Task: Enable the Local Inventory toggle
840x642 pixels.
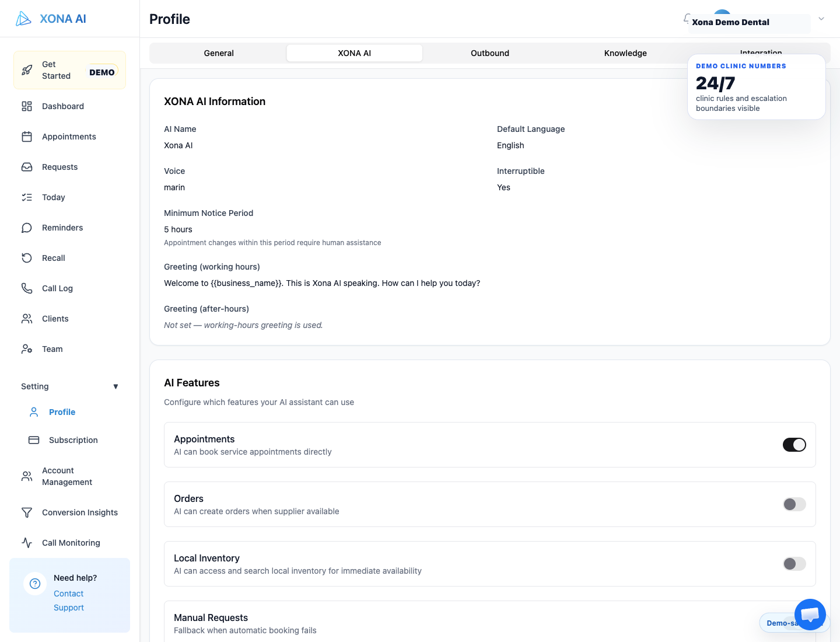Action: 794,564
